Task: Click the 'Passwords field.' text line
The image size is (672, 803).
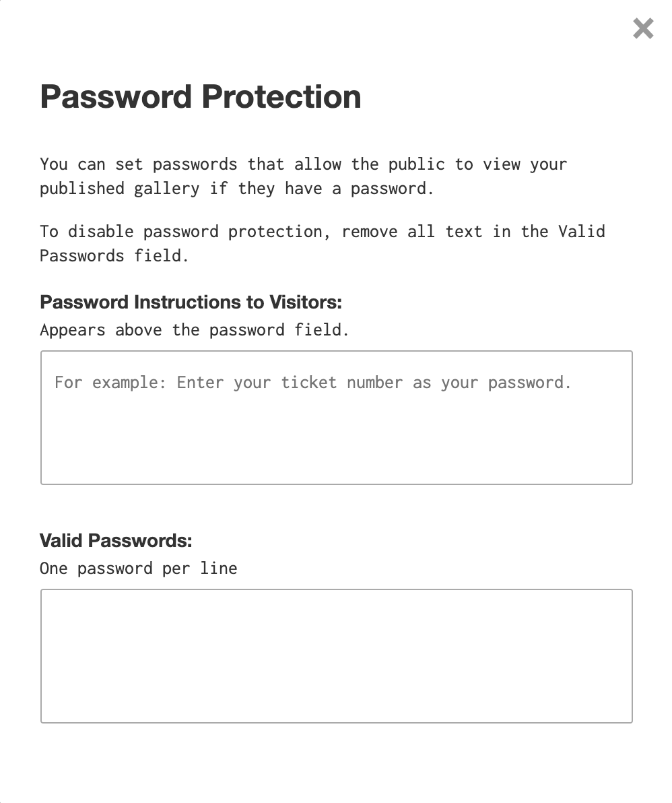Action: click(x=114, y=255)
